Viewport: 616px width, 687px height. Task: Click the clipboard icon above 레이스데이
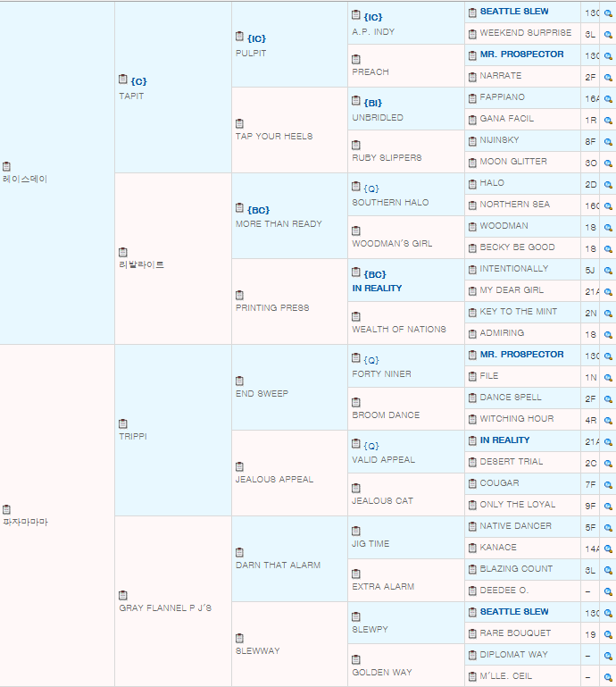click(6, 166)
